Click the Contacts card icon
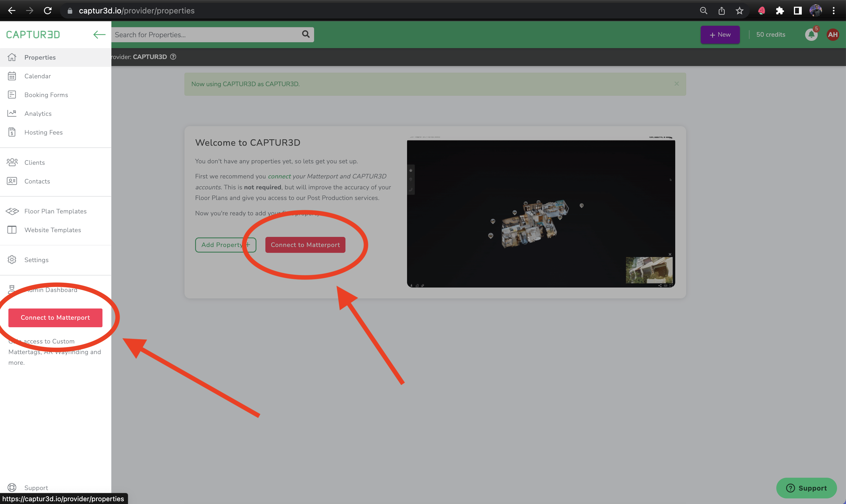 point(12,181)
